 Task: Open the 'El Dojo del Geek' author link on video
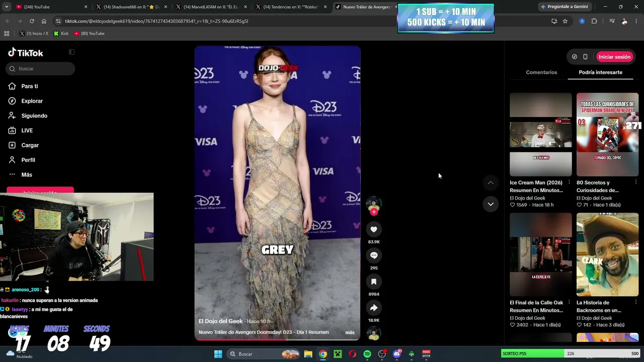pos(220,321)
